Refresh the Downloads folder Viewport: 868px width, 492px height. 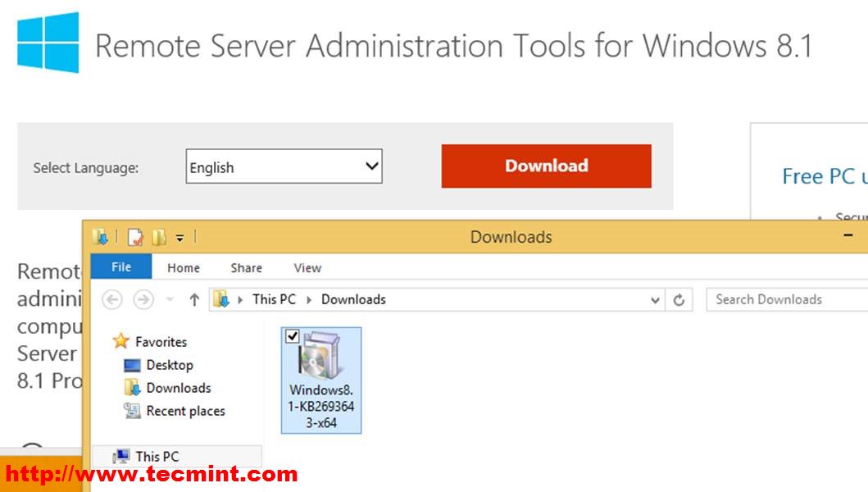679,300
